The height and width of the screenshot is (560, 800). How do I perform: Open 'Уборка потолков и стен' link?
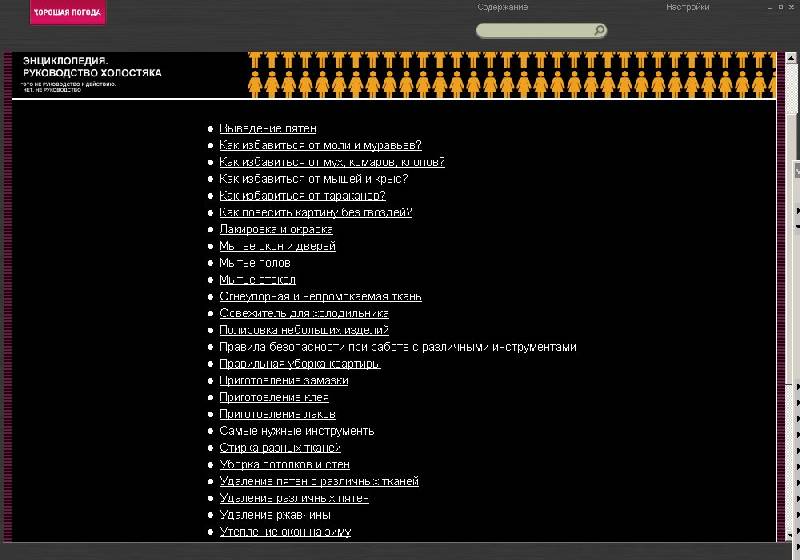284,464
